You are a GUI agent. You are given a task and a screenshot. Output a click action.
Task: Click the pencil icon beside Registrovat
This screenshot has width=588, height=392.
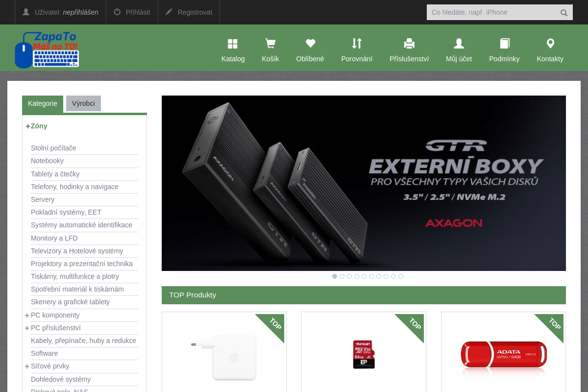pyautogui.click(x=169, y=12)
